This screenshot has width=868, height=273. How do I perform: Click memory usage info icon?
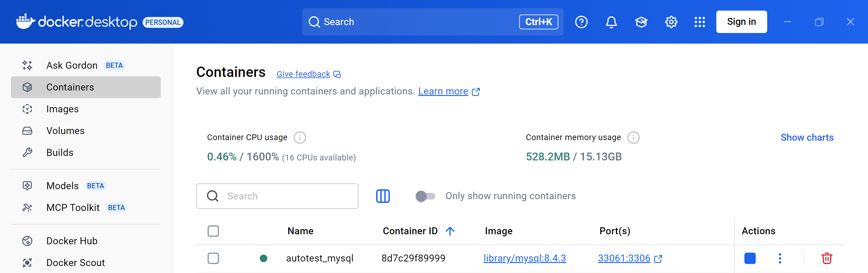633,137
